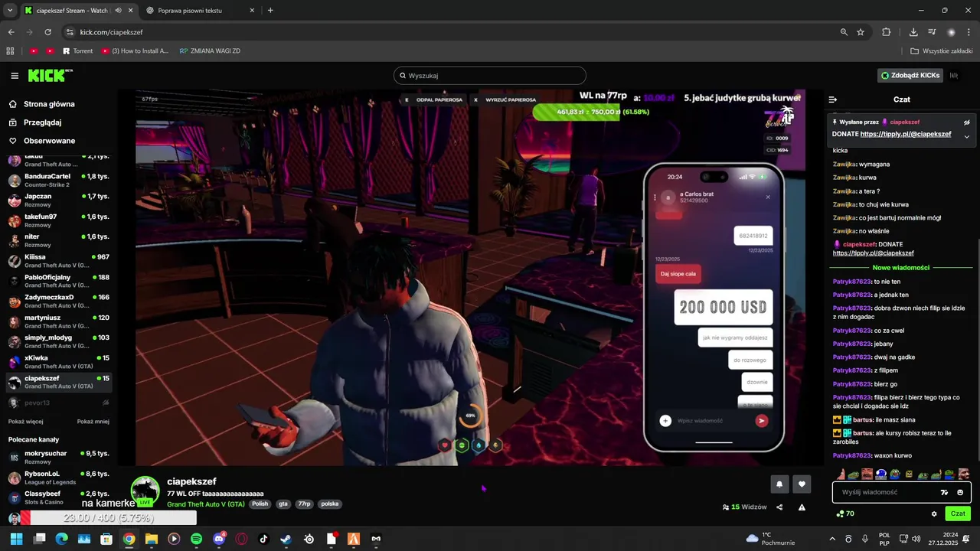Bookmark this page with the star icon
The image size is (980, 551).
point(861,32)
